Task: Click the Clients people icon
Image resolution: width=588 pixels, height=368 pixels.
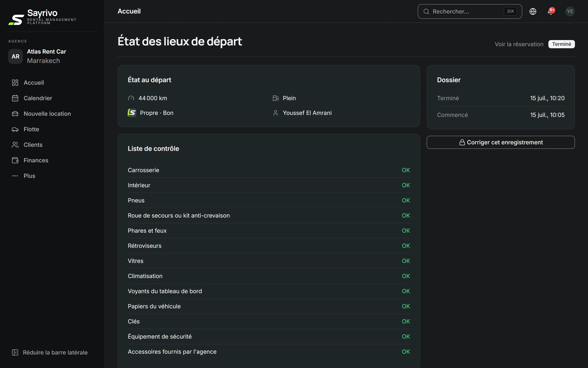Action: [15, 145]
